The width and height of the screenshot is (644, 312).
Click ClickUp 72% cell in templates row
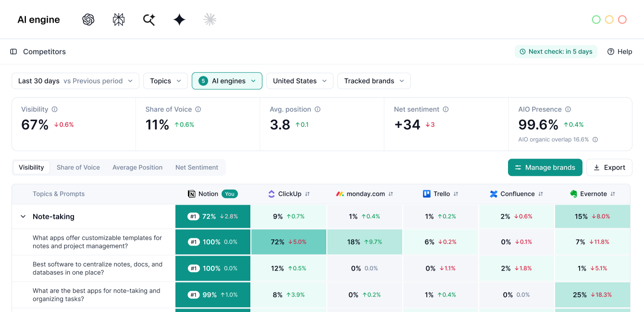click(x=289, y=242)
